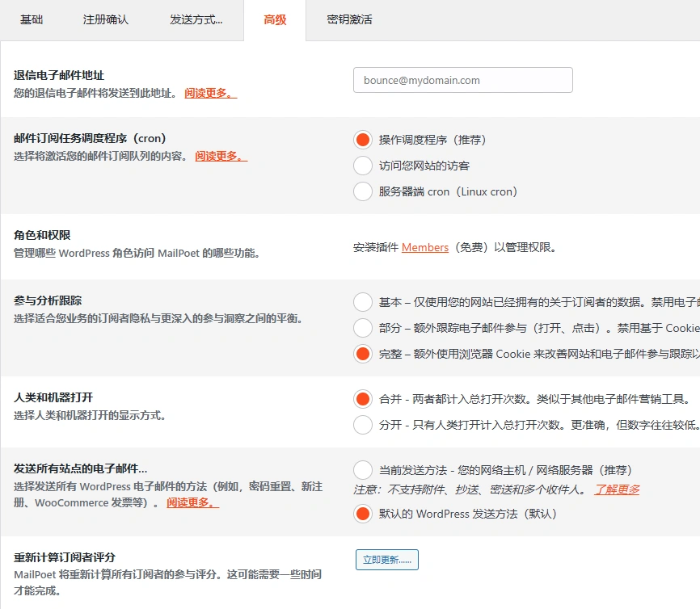Select 操作调度程序（推荐）radio option
700x609 pixels.
(x=362, y=139)
